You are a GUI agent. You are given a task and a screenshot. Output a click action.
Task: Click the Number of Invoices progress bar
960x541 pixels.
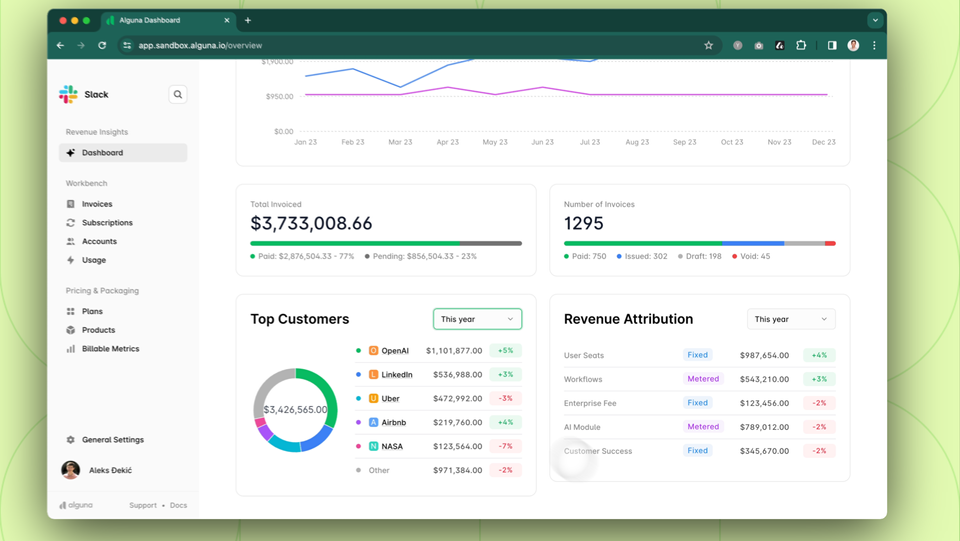tap(700, 244)
